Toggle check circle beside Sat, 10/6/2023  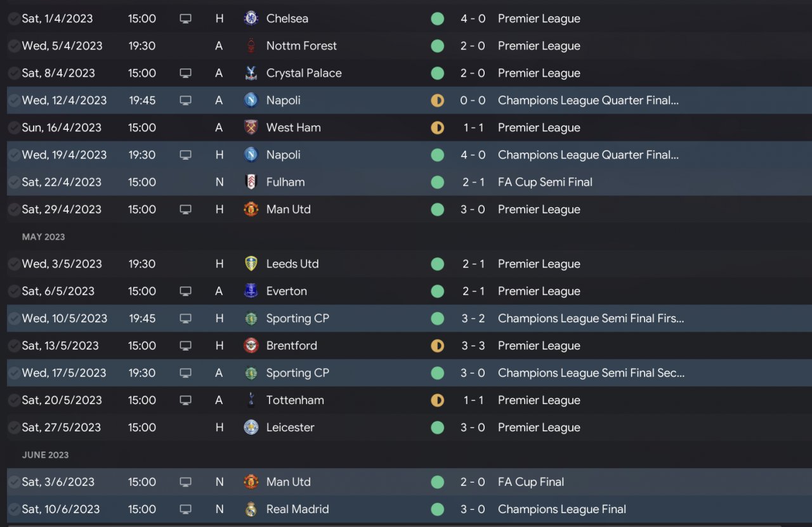coord(14,509)
